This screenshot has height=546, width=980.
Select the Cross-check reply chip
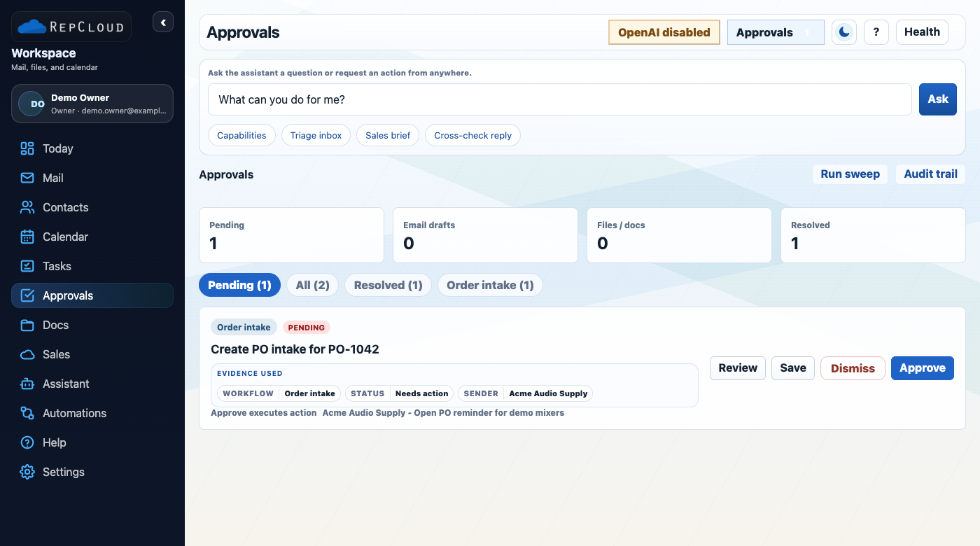click(472, 135)
